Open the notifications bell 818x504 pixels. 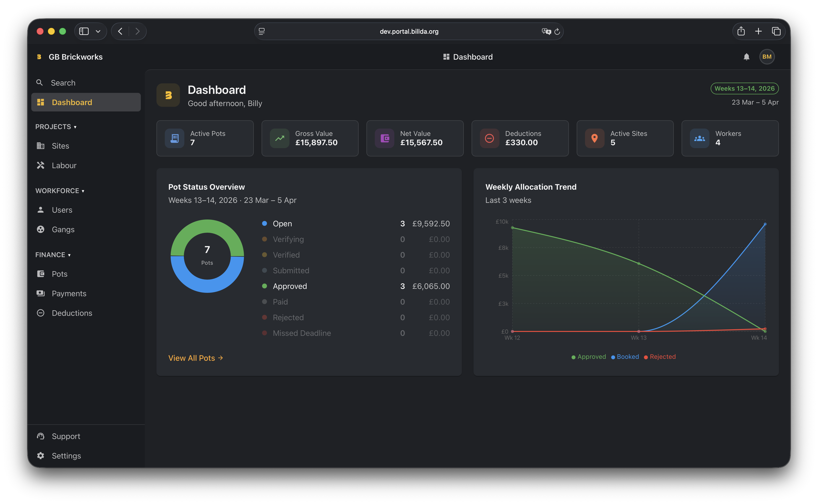747,57
